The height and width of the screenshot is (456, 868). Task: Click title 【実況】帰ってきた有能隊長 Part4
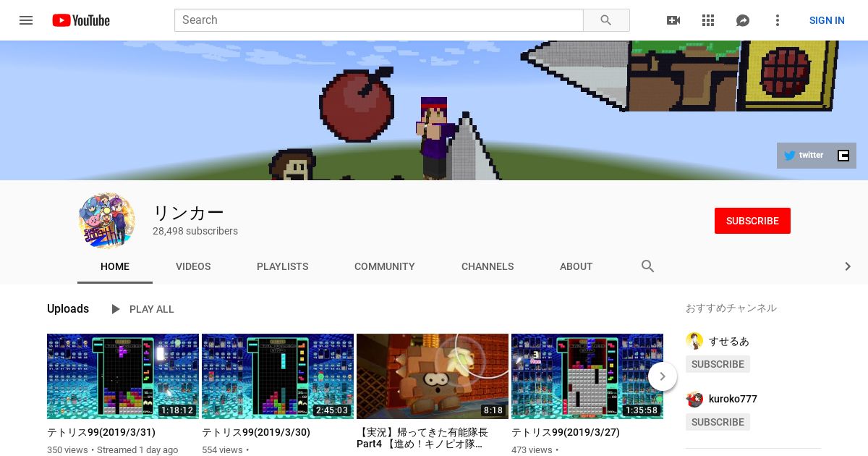click(x=422, y=438)
